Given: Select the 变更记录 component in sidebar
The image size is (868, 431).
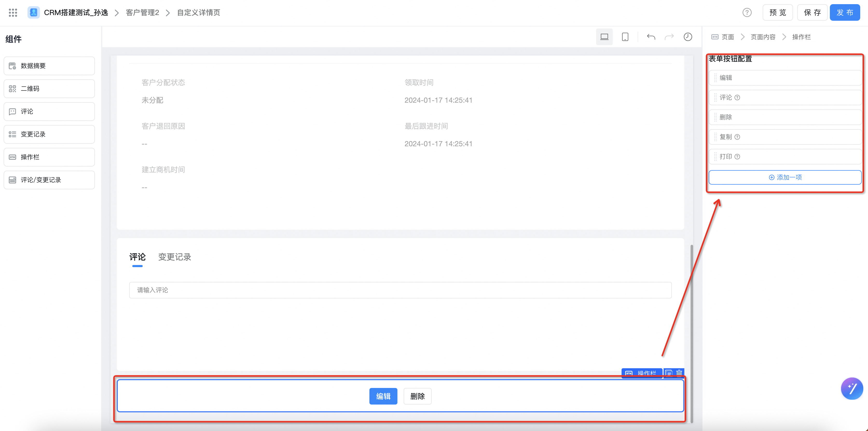Looking at the screenshot, I should click(x=49, y=134).
